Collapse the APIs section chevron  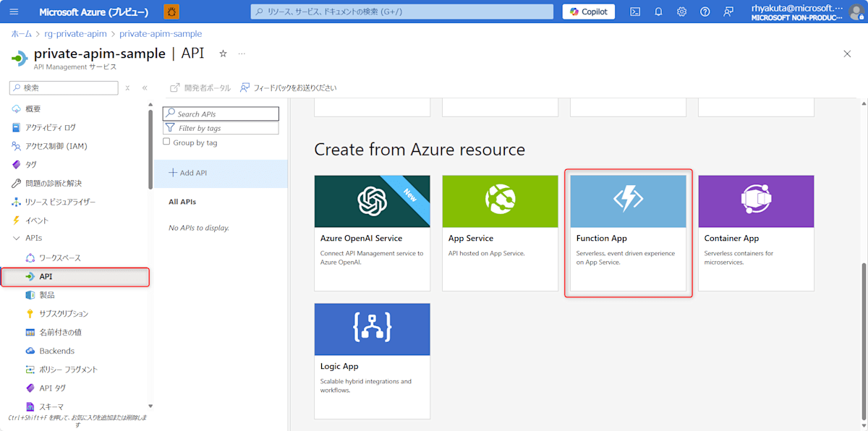[17, 238]
